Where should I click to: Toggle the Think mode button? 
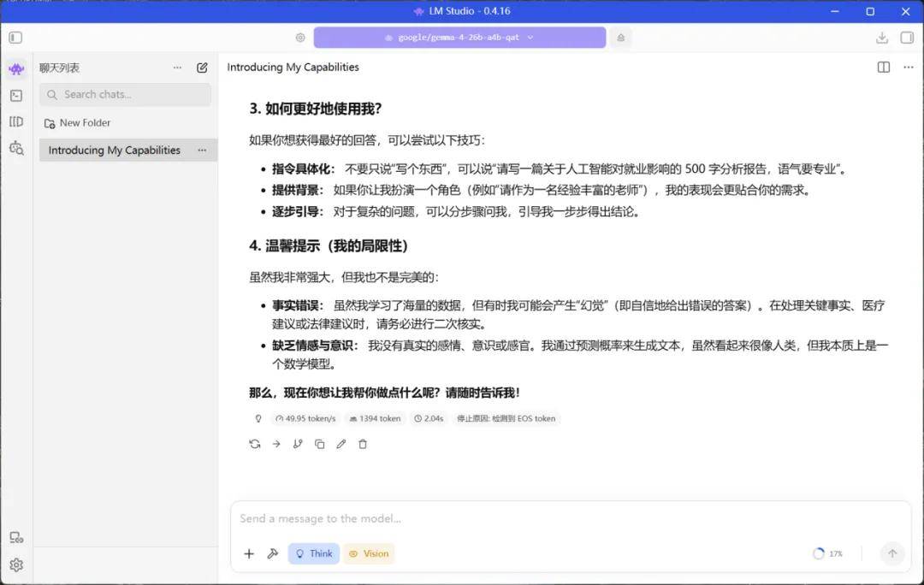tap(313, 553)
